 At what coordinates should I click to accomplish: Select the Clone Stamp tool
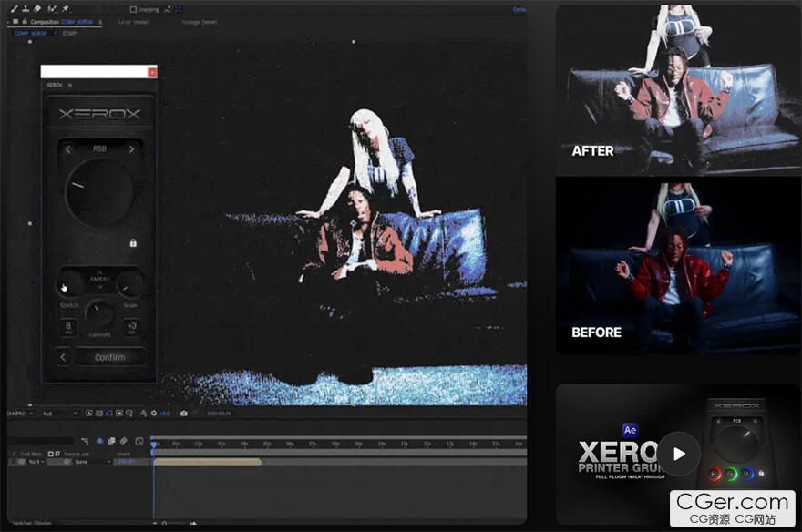click(25, 8)
